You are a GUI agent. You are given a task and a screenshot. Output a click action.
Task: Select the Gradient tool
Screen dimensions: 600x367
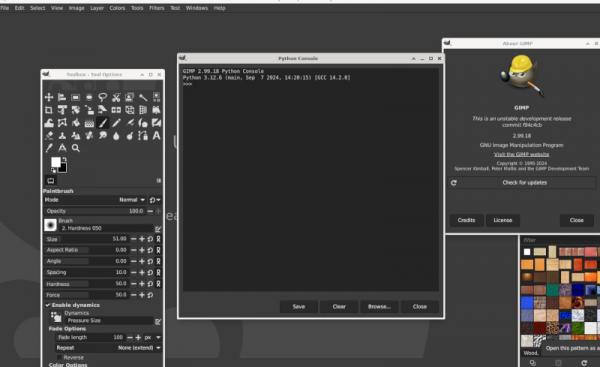point(89,123)
